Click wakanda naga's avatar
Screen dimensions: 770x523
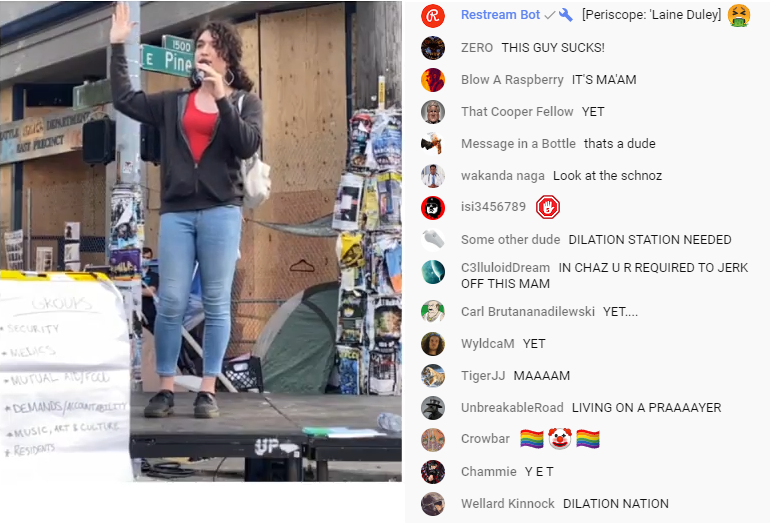click(433, 175)
